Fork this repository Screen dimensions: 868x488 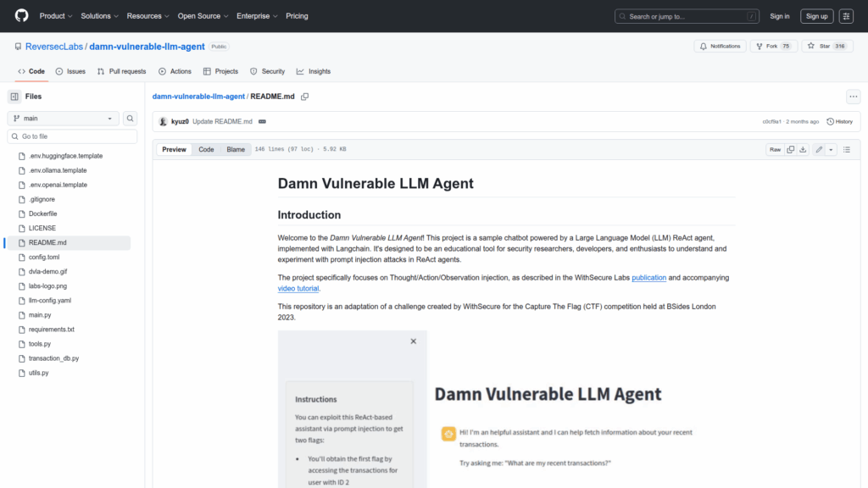pos(773,47)
